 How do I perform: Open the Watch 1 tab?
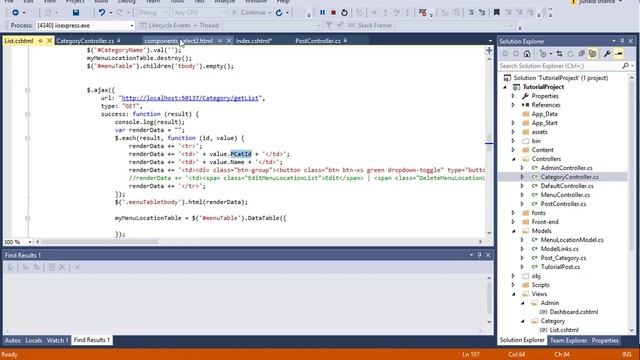click(x=57, y=340)
